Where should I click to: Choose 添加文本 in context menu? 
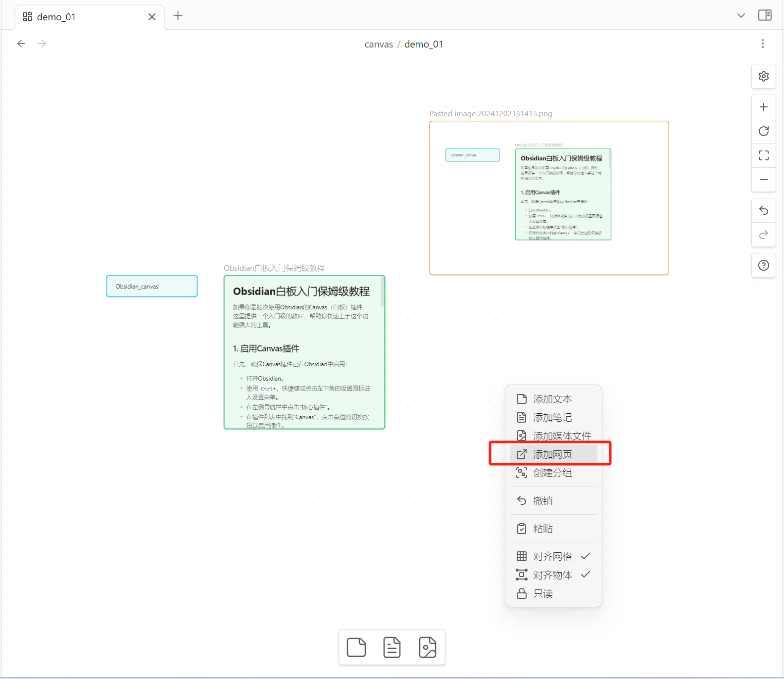point(553,399)
